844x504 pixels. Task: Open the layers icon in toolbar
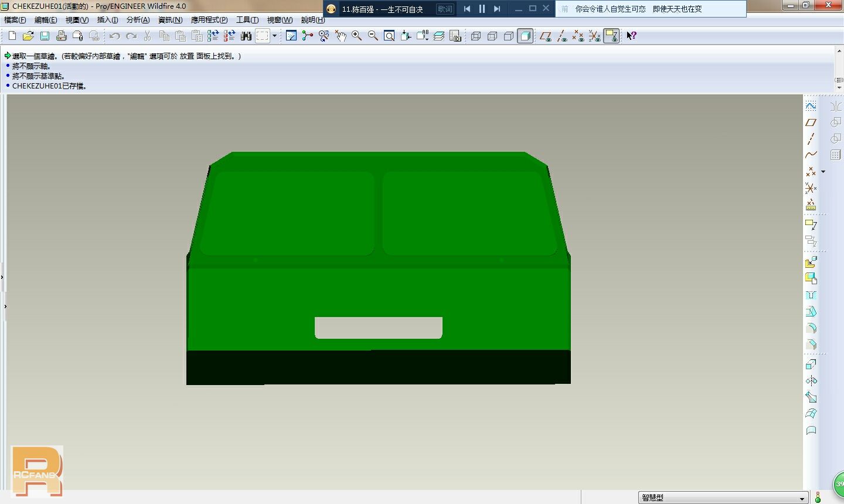(x=438, y=36)
